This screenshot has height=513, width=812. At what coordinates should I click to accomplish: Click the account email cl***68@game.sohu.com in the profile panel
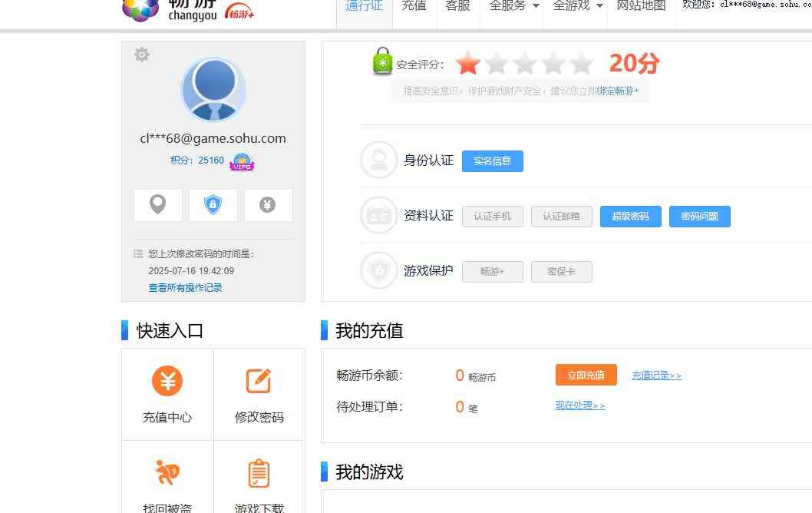click(x=213, y=138)
